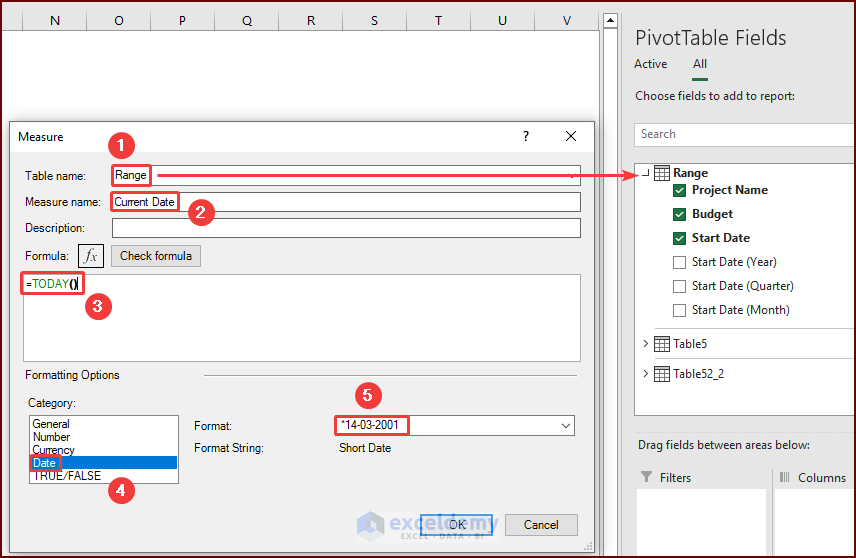Click the Range table label
The image size is (856, 558).
[x=691, y=173]
